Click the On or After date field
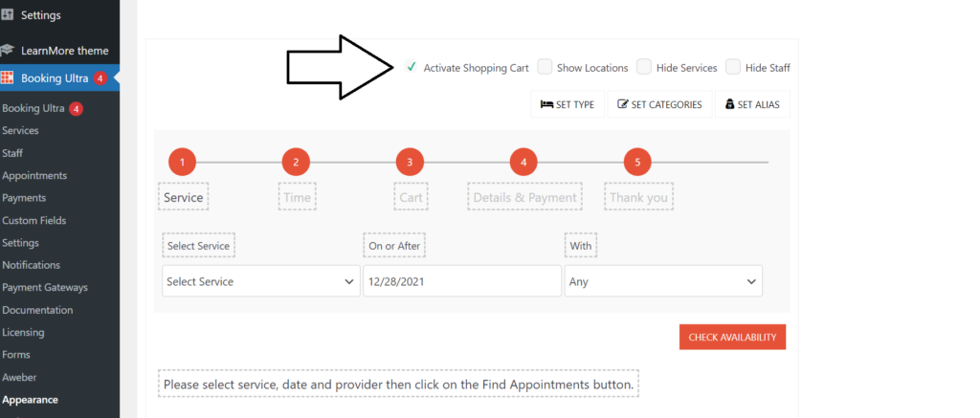This screenshot has height=418, width=980. tap(462, 281)
